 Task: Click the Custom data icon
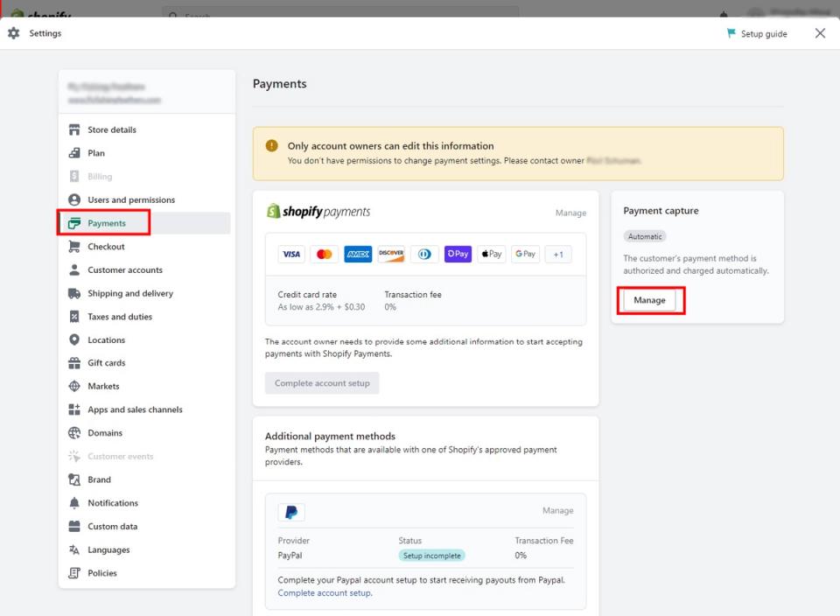tap(74, 527)
